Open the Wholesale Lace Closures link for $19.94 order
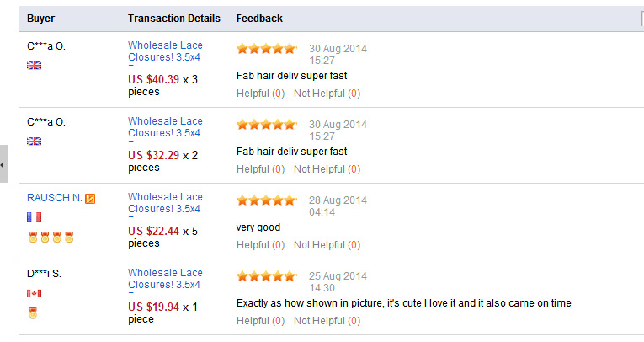 165,279
